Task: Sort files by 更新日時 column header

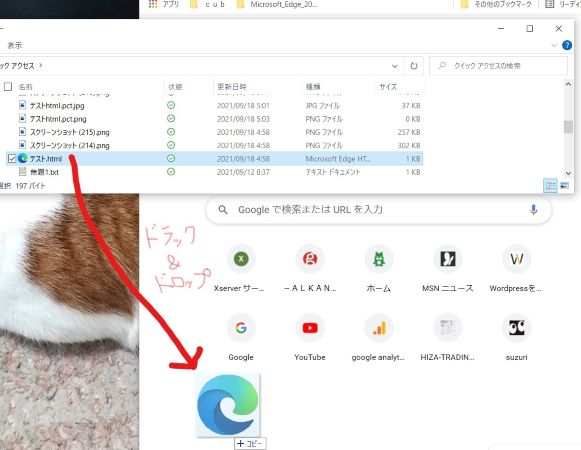Action: (x=232, y=87)
